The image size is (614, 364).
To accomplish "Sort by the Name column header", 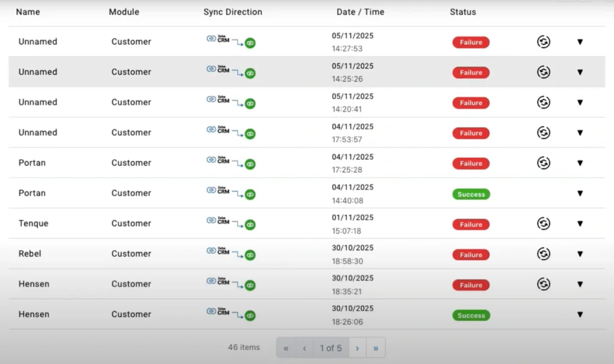I will pos(28,11).
